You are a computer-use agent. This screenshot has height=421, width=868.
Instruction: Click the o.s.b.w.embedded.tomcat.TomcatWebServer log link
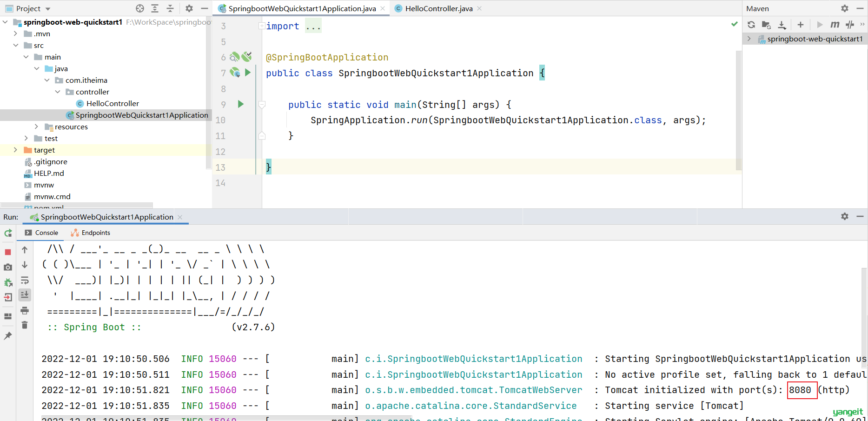473,390
